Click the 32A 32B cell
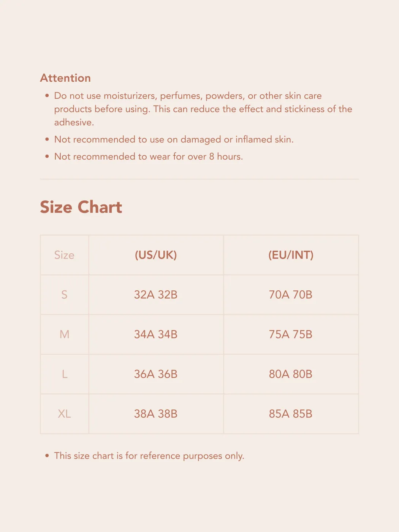This screenshot has width=399, height=532. click(156, 295)
